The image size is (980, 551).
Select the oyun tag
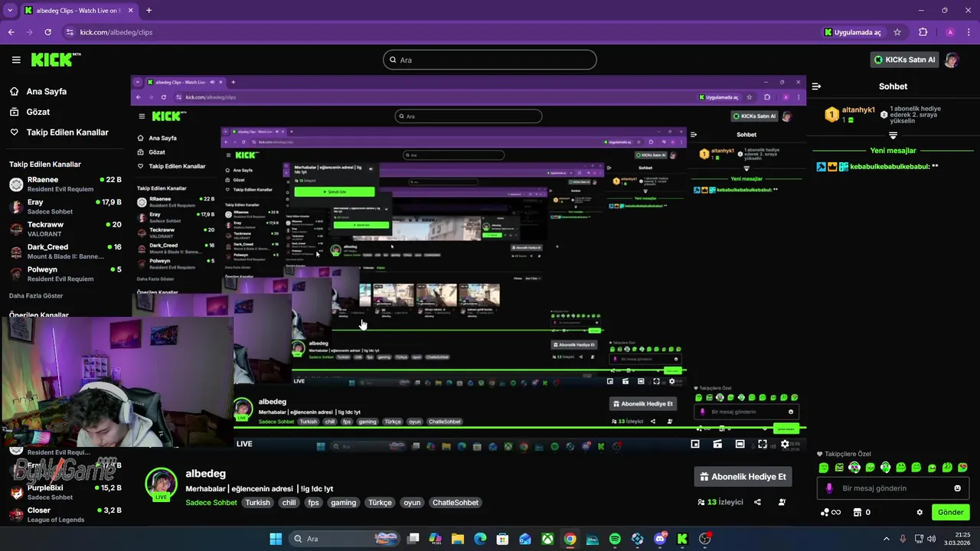click(413, 503)
